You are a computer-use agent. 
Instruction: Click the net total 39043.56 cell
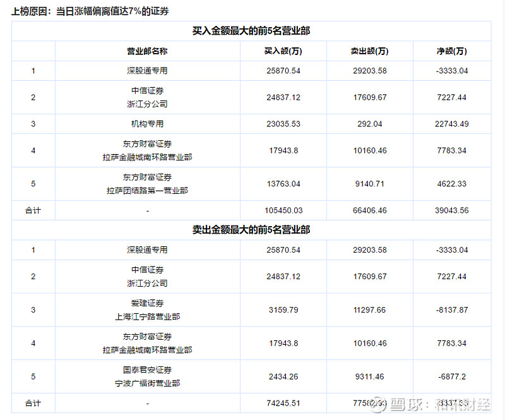tap(451, 210)
